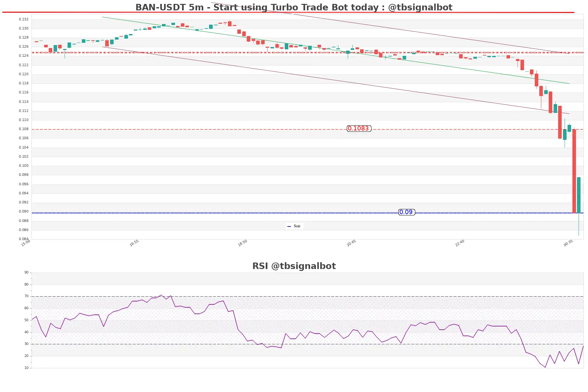Click the 0.084 price axis label
This screenshot has height=392, width=588.
23,239
